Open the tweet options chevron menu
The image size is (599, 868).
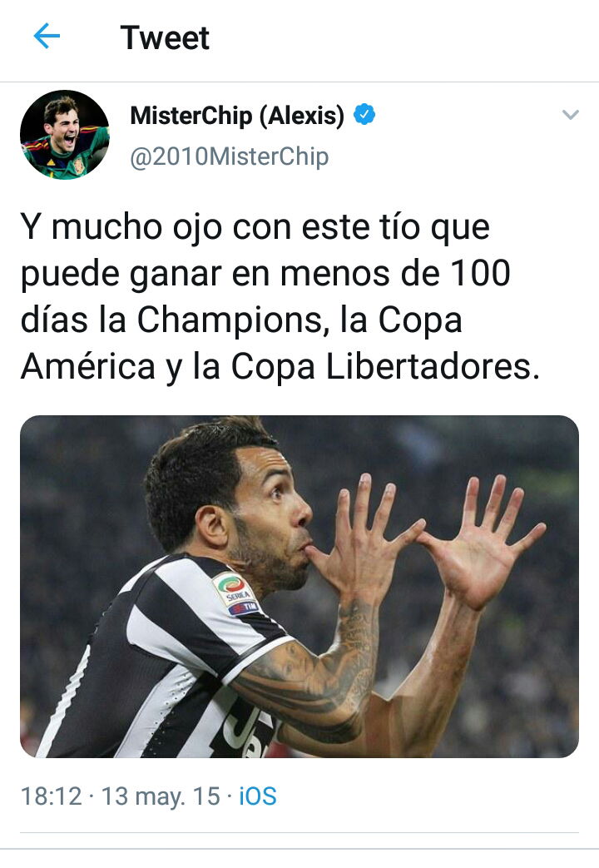pos(570,115)
